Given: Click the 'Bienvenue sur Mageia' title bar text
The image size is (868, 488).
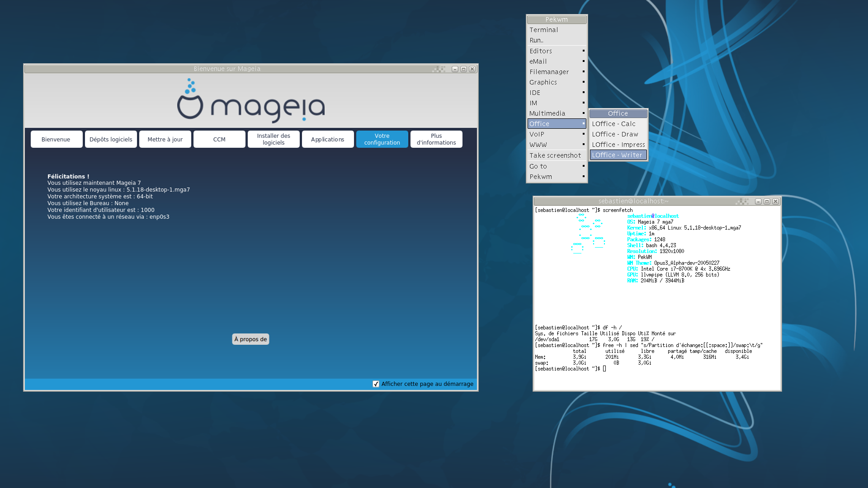Looking at the screenshot, I should coord(227,69).
